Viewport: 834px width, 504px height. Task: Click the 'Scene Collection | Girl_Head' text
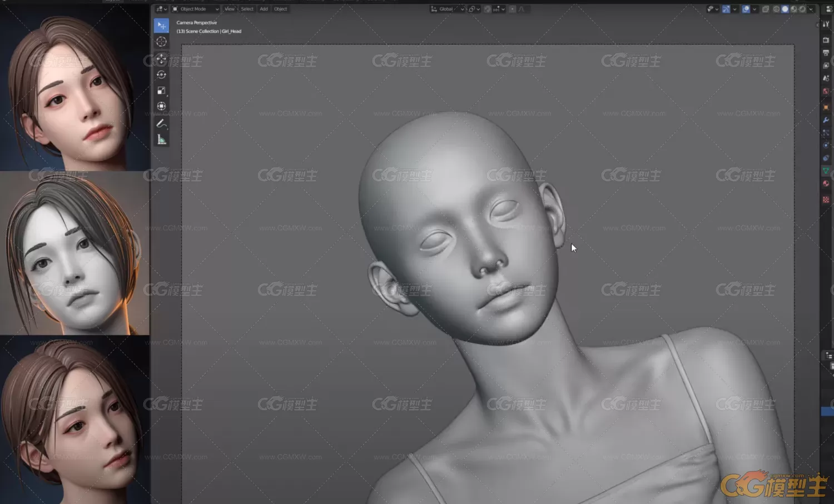[214, 31]
